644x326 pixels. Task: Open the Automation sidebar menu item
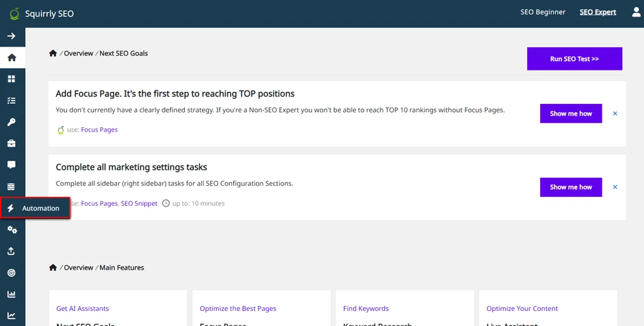pyautogui.click(x=35, y=208)
